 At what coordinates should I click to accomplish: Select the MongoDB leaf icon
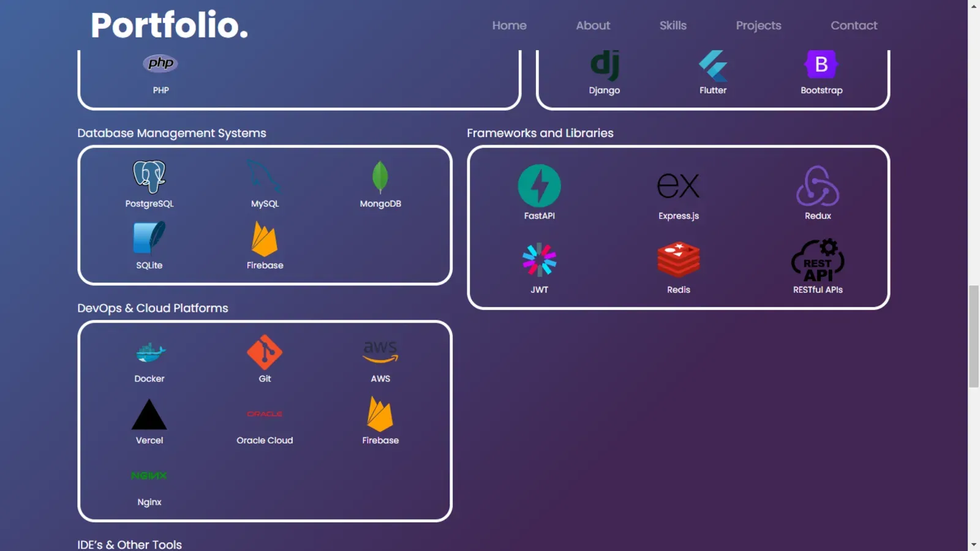pos(380,177)
